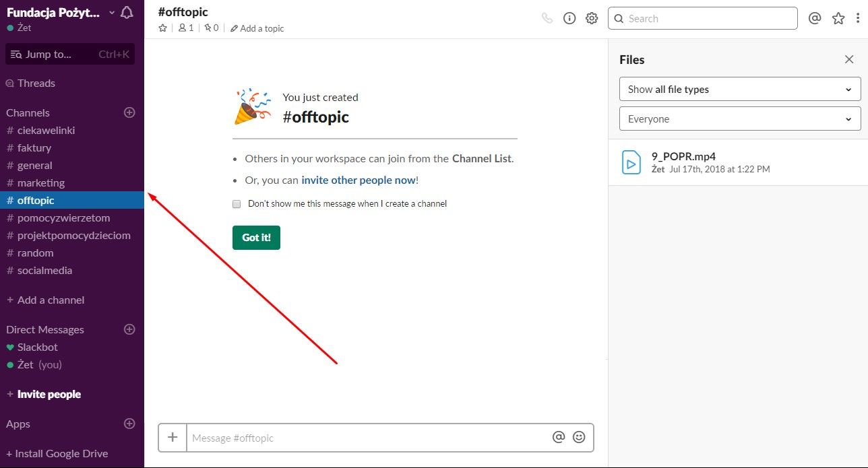The height and width of the screenshot is (468, 868).
Task: Click the attach file plus button
Action: 173,437
